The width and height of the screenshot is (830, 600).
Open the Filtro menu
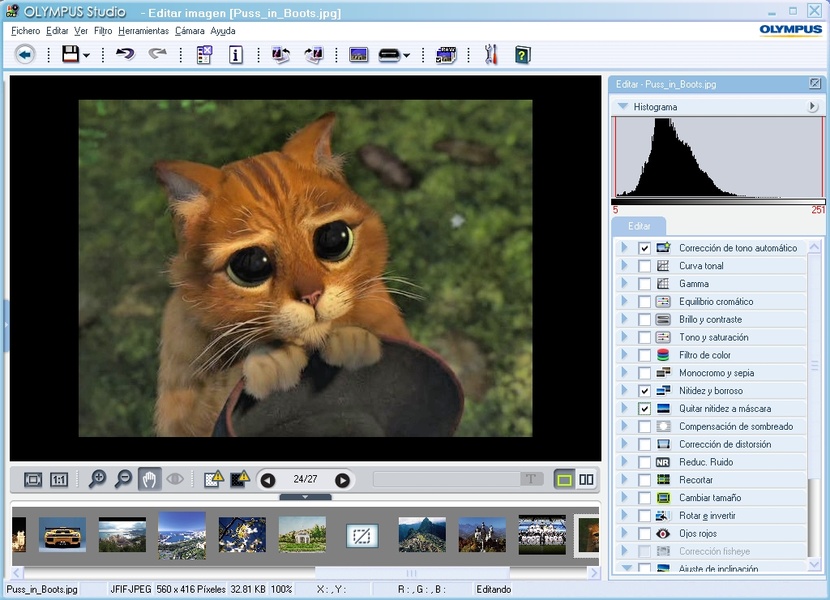pos(103,31)
